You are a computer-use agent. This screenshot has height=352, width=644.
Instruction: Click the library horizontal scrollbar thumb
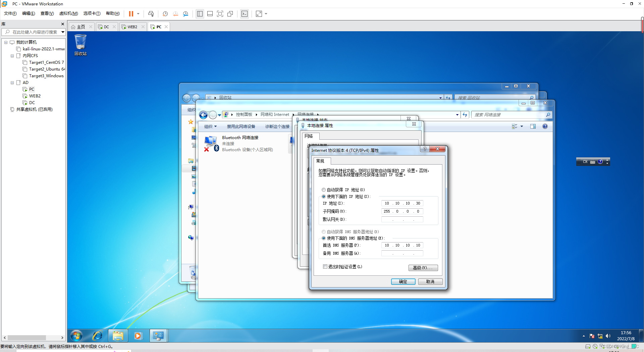(x=27, y=338)
